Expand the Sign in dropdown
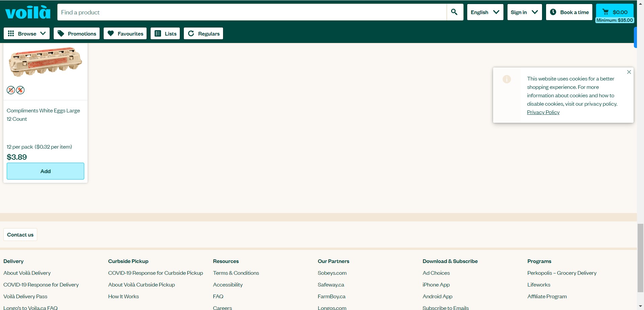 524,12
